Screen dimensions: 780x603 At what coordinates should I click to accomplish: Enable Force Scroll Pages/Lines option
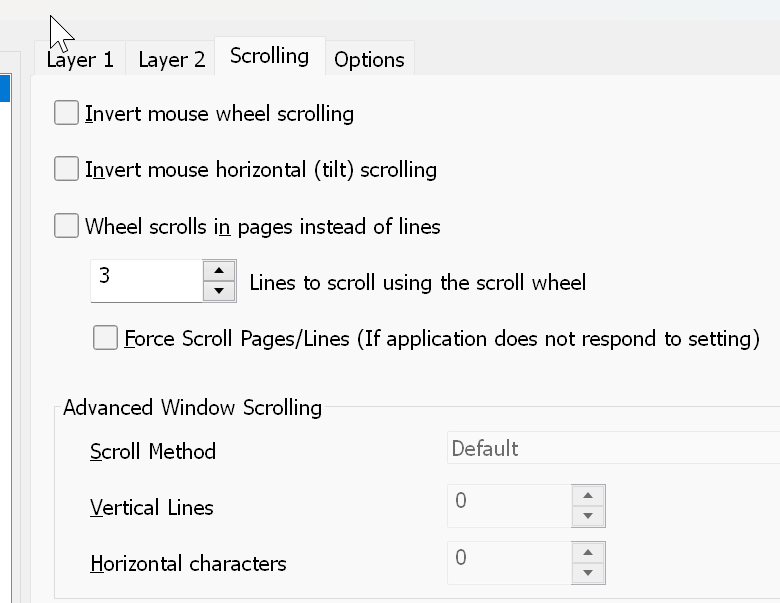(105, 338)
